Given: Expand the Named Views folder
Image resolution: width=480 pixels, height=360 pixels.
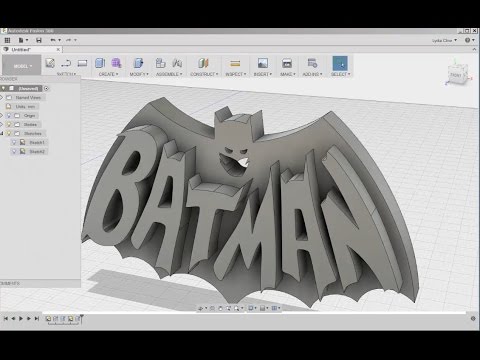Looking at the screenshot, I should tap(2, 97).
